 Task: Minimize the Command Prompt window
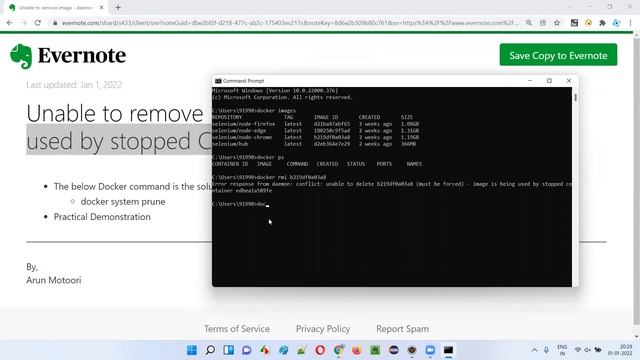(x=530, y=81)
